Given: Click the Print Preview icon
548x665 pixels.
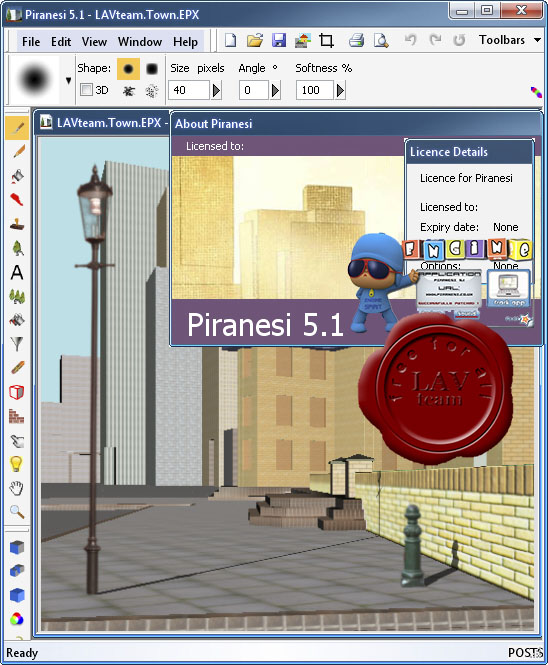Looking at the screenshot, I should point(381,40).
